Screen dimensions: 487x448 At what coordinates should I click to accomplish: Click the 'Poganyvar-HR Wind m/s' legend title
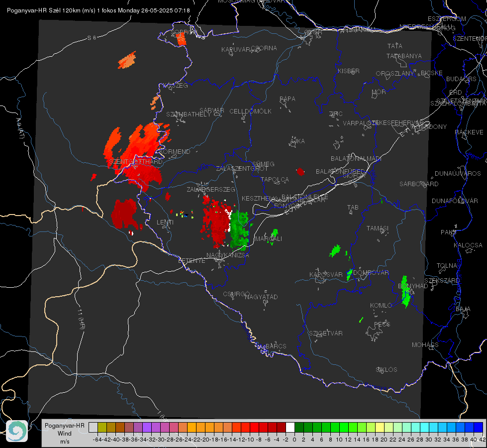coord(65,434)
